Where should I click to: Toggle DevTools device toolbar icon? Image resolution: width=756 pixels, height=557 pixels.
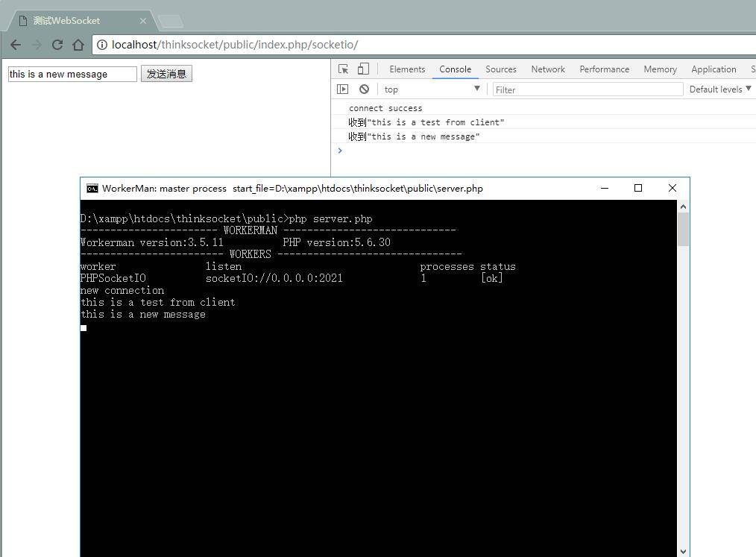point(363,69)
